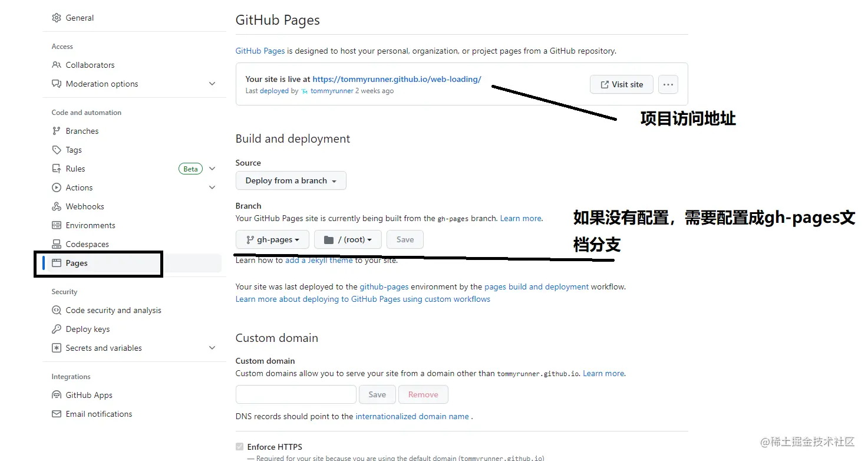Open Branches settings
The height and width of the screenshot is (461, 868).
pos(82,131)
